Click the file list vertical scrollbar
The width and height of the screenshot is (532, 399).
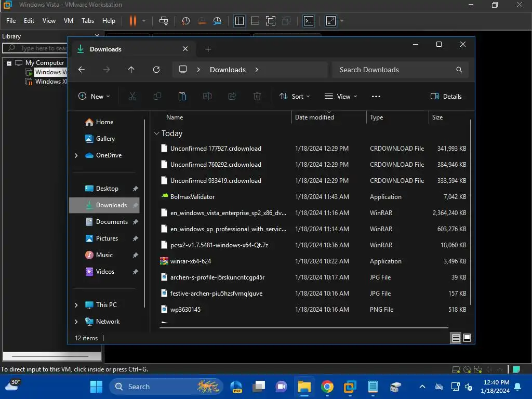pos(471,212)
